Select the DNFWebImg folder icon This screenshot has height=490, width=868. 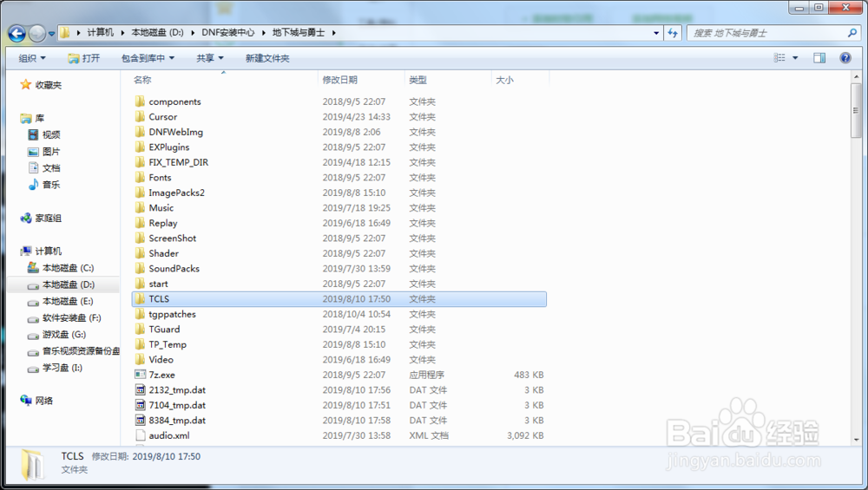(x=140, y=132)
